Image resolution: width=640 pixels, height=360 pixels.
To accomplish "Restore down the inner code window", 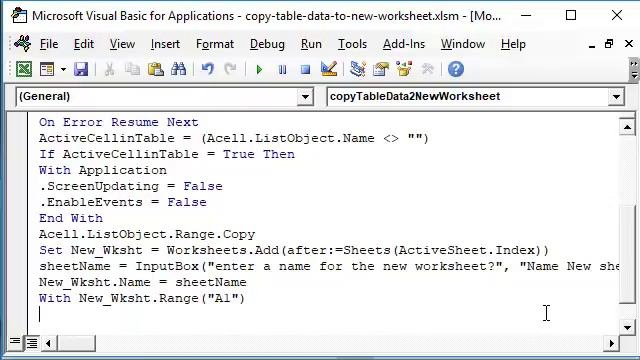I will [609, 44].
